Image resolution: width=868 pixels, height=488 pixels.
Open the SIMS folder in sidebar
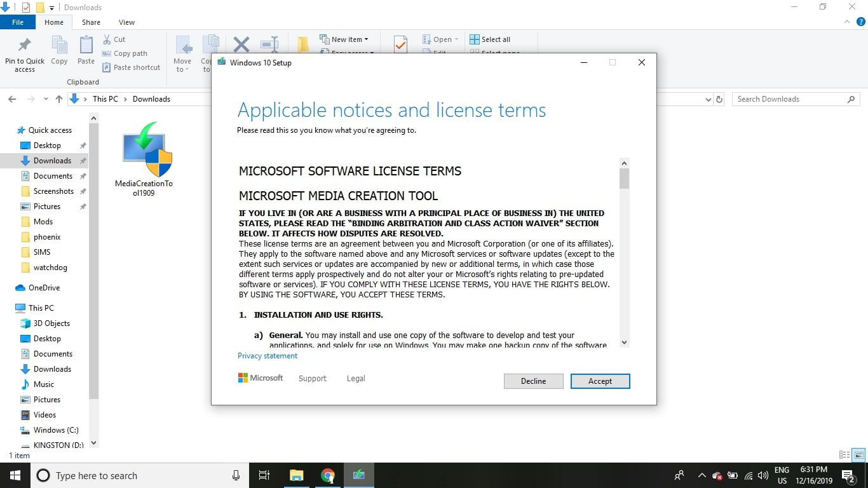(x=42, y=252)
